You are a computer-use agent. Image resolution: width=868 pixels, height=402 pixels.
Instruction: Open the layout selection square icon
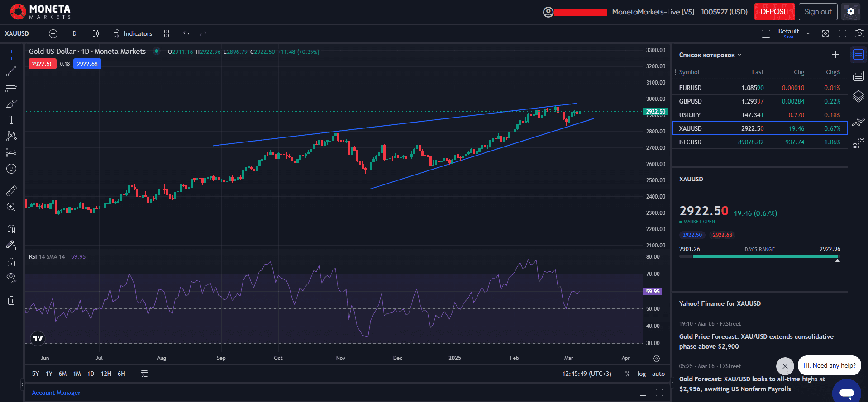[766, 33]
